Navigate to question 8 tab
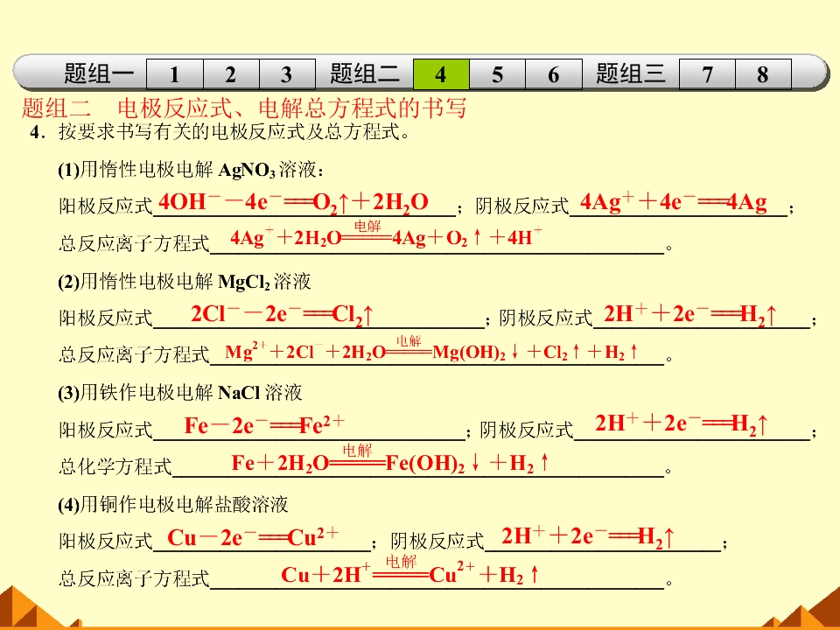Image resolution: width=840 pixels, height=630 pixels. pyautogui.click(x=763, y=73)
